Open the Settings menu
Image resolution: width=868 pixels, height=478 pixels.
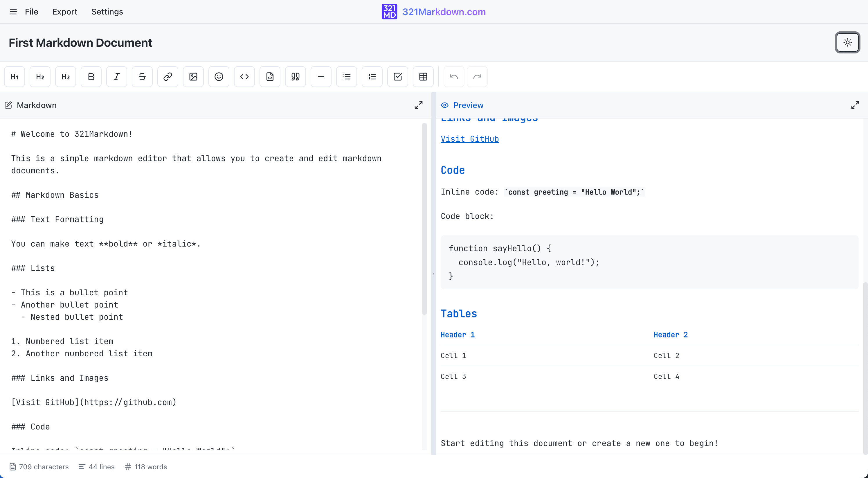tap(107, 12)
